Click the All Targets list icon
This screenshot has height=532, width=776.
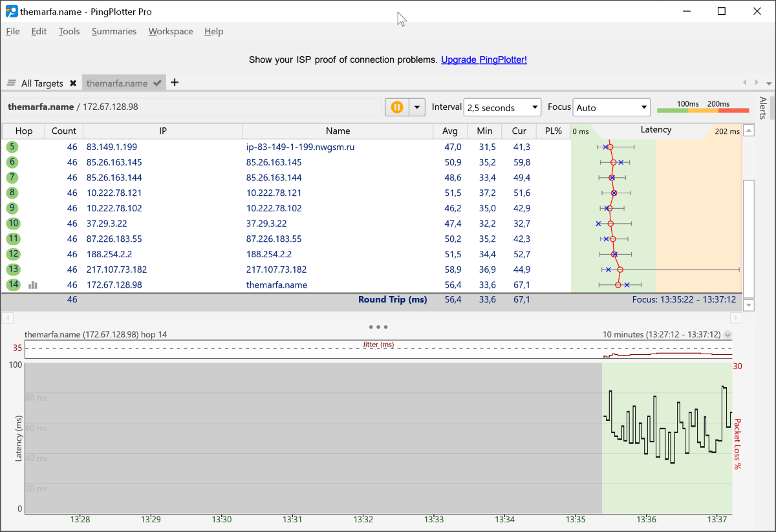[12, 83]
